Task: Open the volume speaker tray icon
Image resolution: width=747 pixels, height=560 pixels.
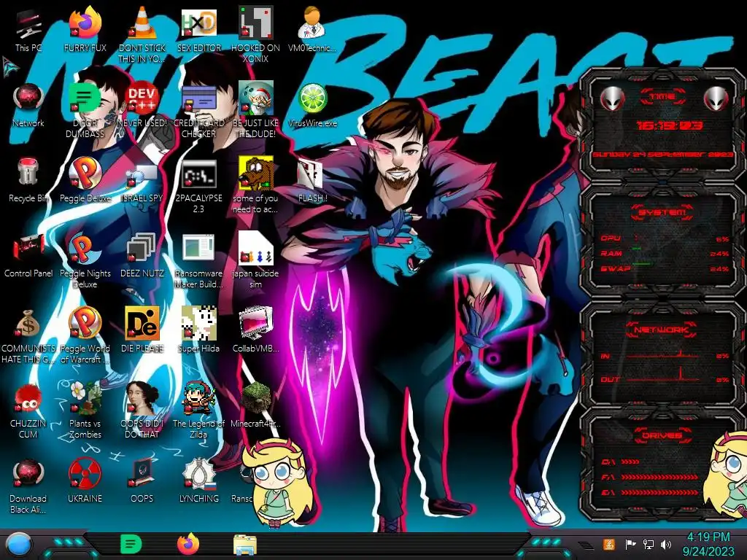Action: (666, 544)
